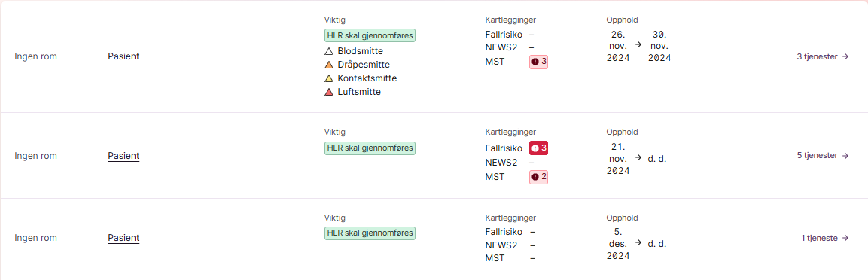Click the white Blodsmitte warning triangle icon

coord(329,51)
